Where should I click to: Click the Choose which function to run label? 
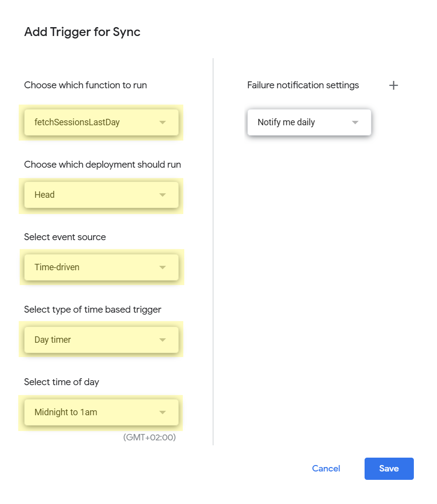click(85, 85)
